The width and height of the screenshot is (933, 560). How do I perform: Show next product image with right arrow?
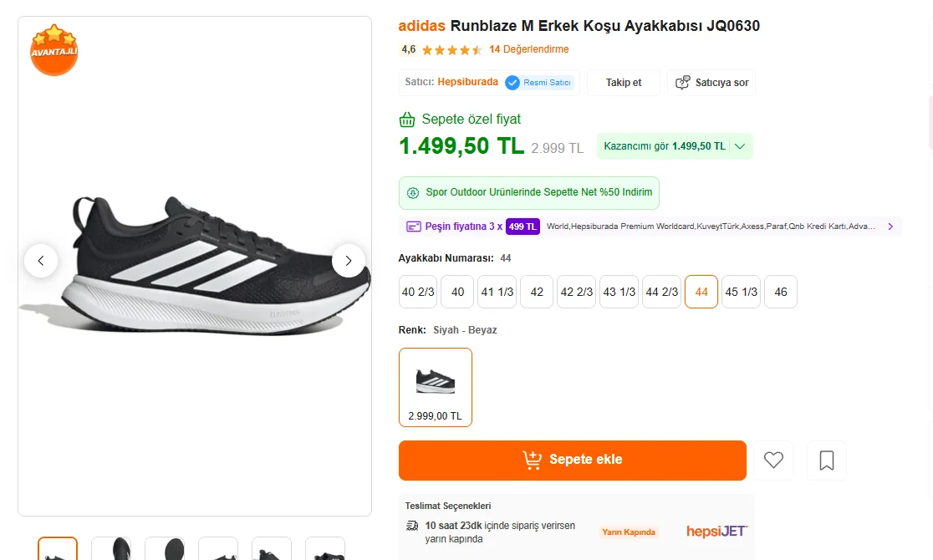[349, 261]
